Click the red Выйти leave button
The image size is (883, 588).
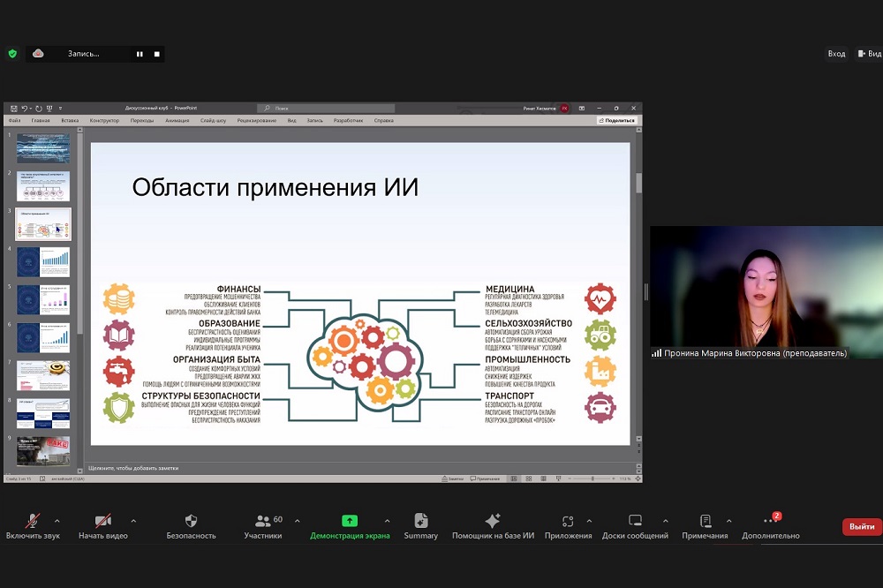coord(861,527)
